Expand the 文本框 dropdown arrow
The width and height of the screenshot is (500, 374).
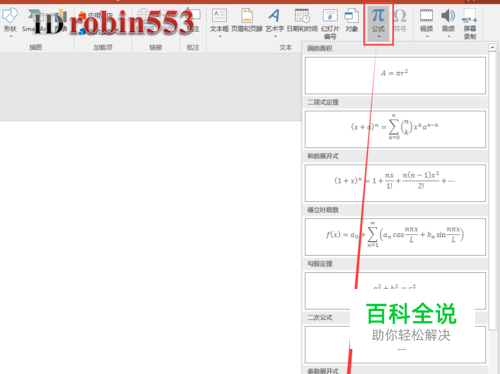pos(220,36)
